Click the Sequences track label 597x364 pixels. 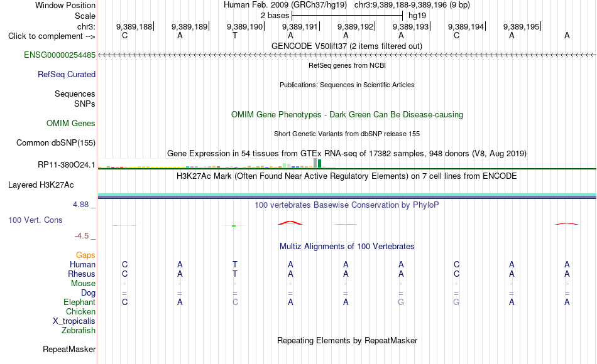click(75, 94)
